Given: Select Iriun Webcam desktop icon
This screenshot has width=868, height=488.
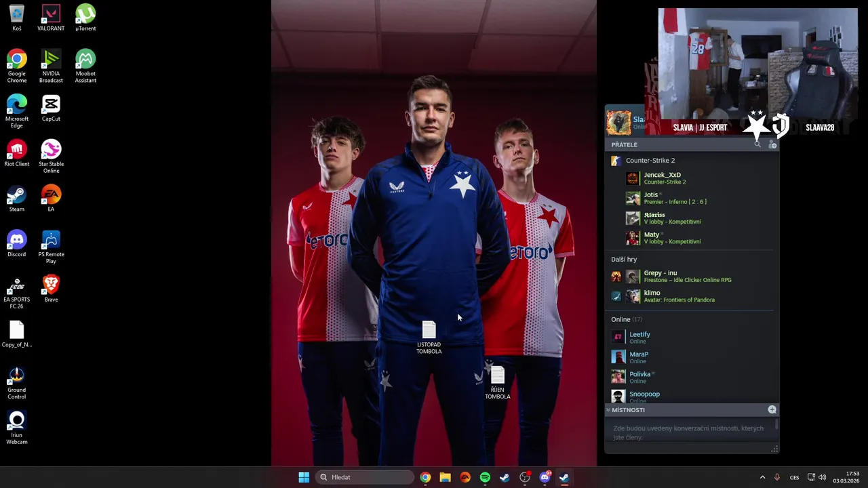Looking at the screenshot, I should point(17,428).
